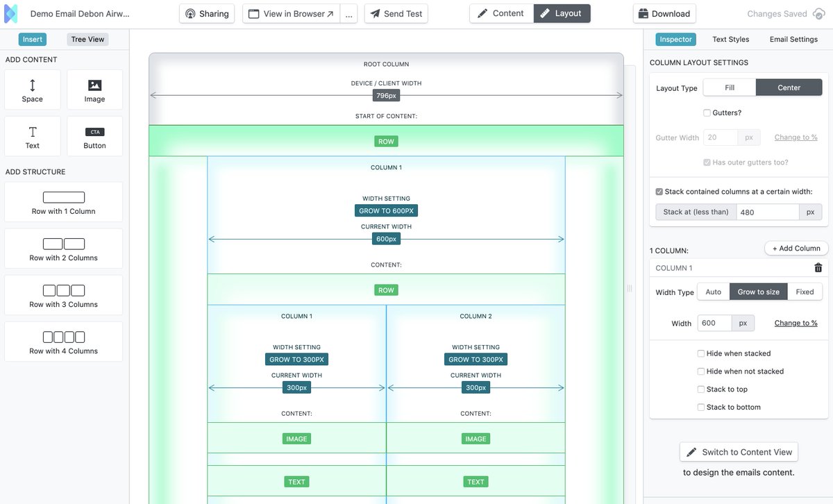The width and height of the screenshot is (833, 504).
Task: Select the TEXT block in Column 1
Action: point(296,482)
